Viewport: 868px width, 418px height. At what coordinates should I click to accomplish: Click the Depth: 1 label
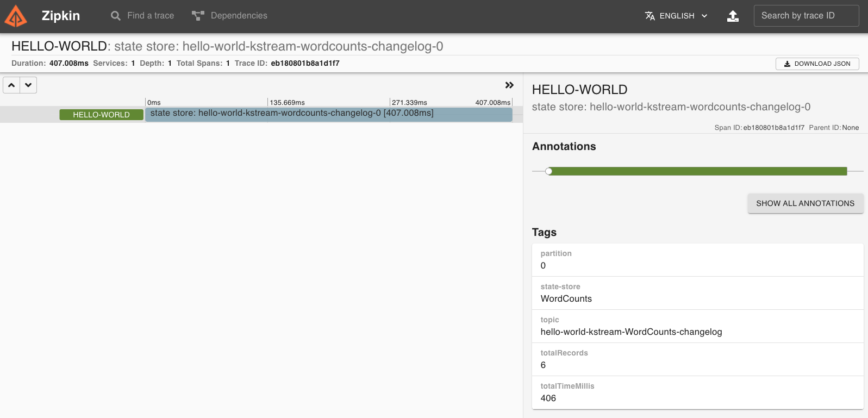pos(156,63)
